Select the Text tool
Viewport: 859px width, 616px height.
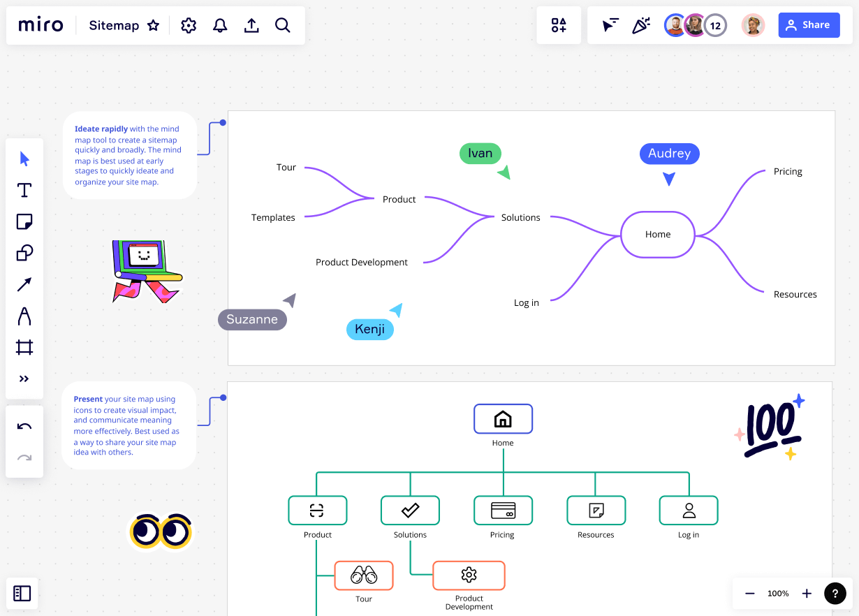pyautogui.click(x=24, y=190)
